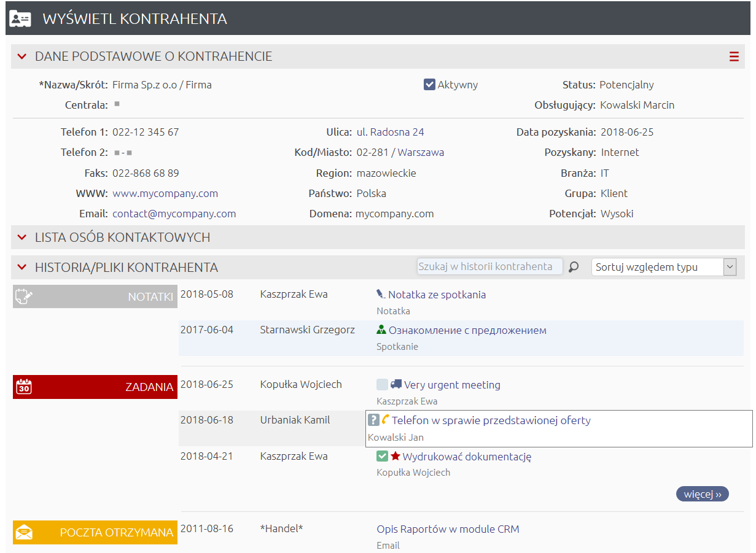Click the fax number 022-868 68 89
This screenshot has height=553, width=756.
point(146,173)
